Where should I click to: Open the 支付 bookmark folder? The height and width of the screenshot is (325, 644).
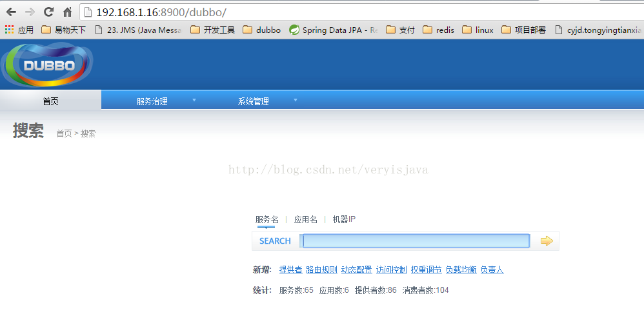401,30
